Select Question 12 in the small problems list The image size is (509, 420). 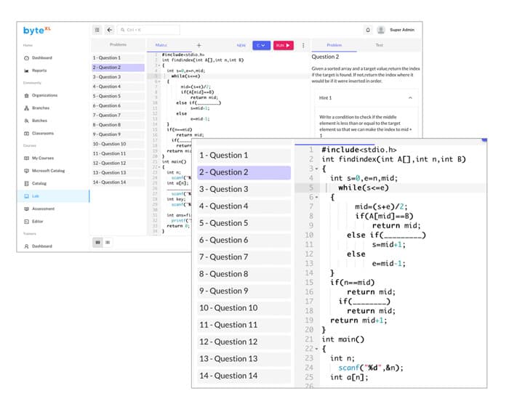tap(119, 163)
